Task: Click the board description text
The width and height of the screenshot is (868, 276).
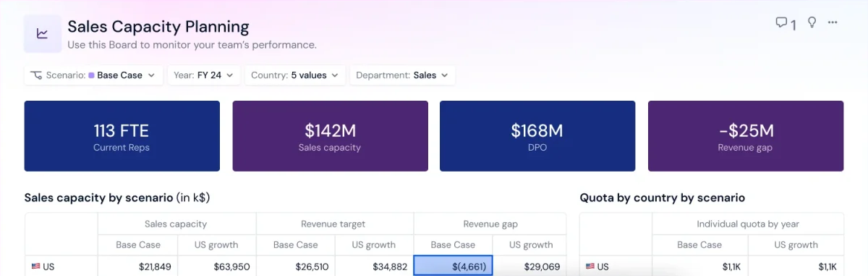Action: (x=192, y=45)
